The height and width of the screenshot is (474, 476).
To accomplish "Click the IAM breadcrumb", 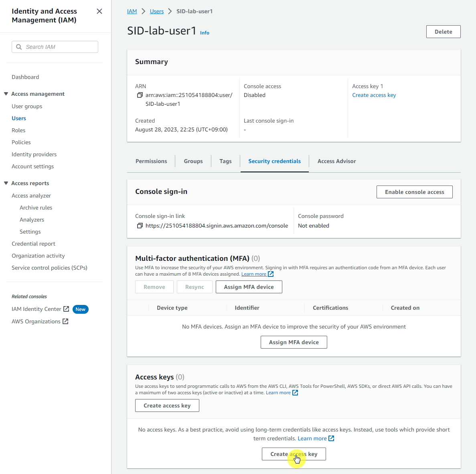I will point(132,11).
